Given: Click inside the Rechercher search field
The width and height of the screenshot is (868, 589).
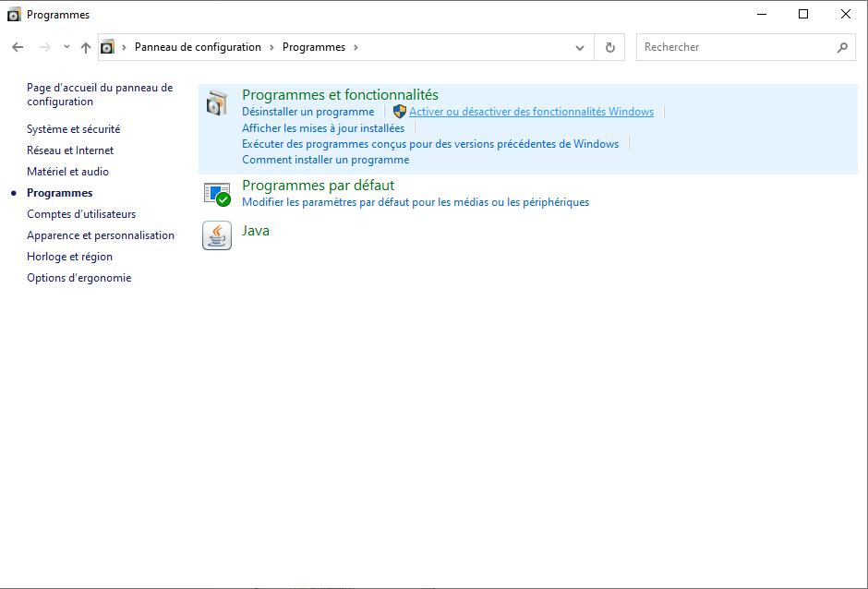Looking at the screenshot, I should 734,47.
